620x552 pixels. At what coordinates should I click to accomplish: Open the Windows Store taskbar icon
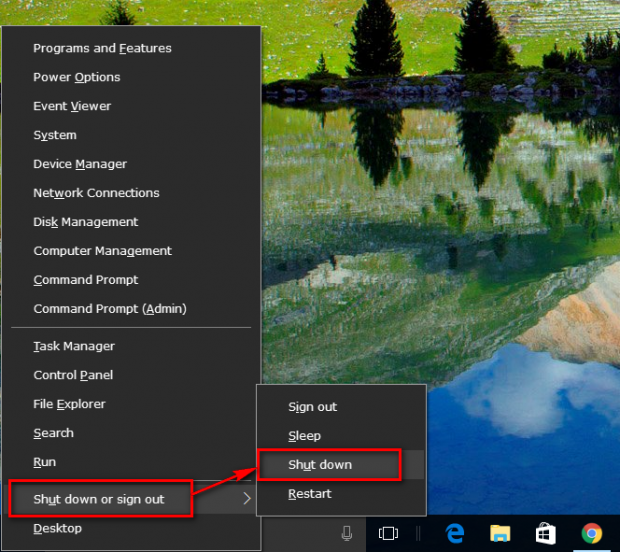(x=546, y=533)
